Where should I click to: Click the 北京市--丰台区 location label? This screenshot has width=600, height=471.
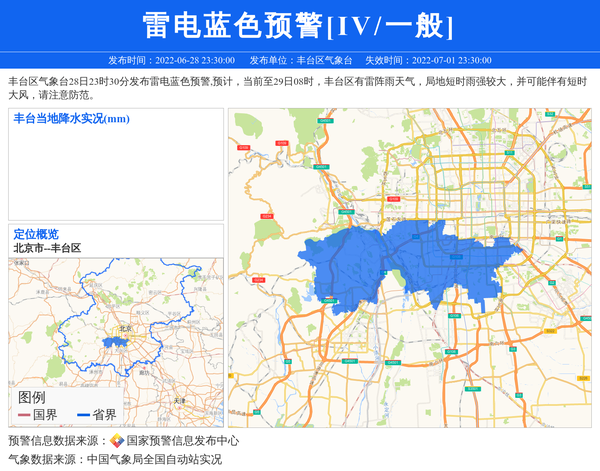pos(46,247)
